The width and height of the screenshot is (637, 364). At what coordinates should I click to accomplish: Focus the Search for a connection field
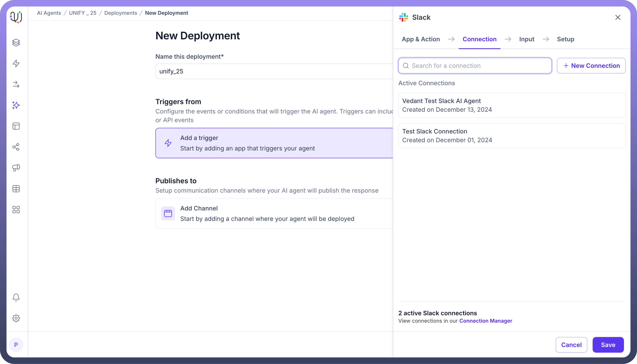click(x=475, y=66)
